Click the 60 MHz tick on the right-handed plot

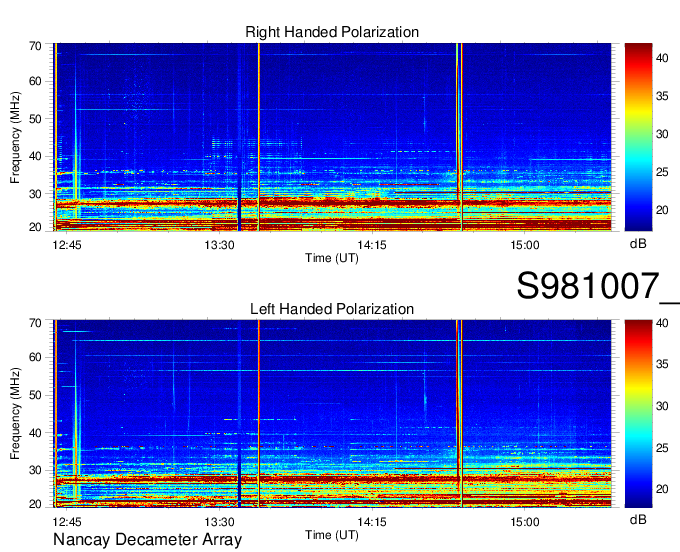point(35,81)
